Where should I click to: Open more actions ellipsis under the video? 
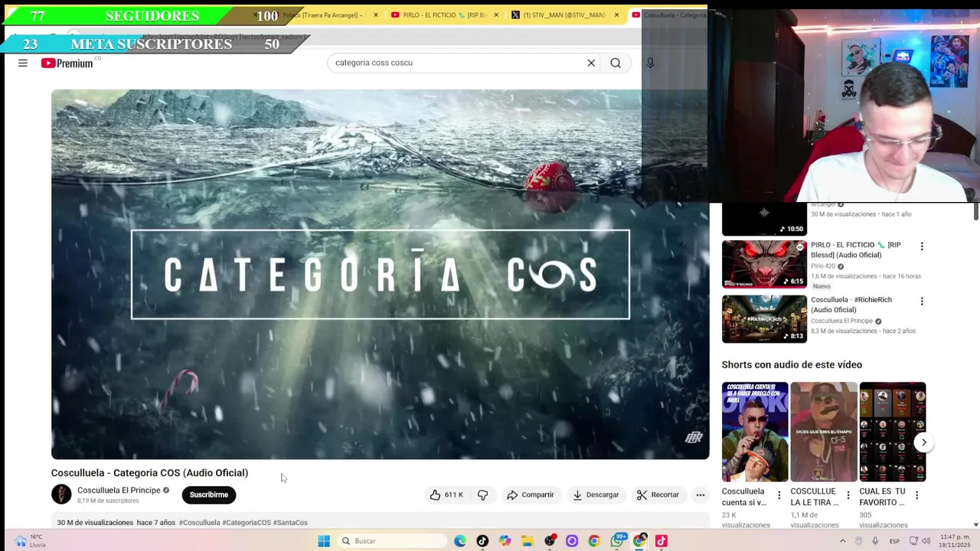700,495
